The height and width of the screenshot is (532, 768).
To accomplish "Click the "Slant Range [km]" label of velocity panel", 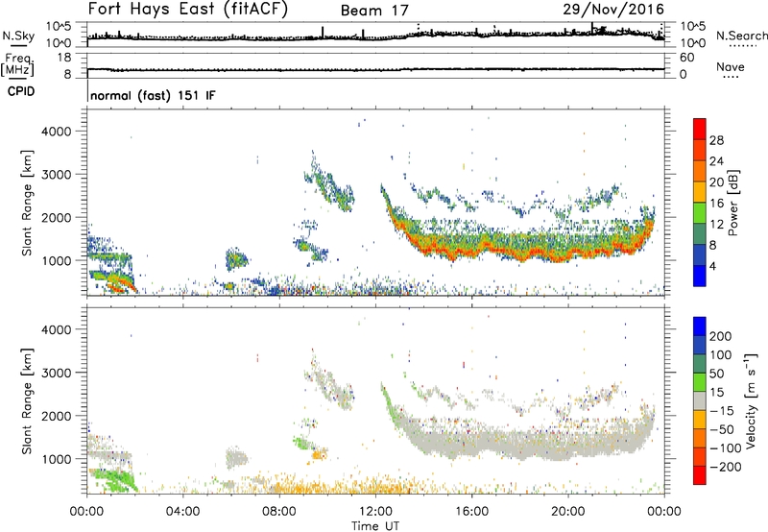I will point(27,401).
